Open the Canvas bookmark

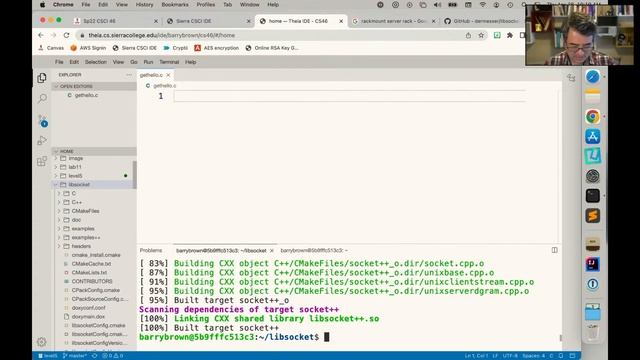(51, 48)
